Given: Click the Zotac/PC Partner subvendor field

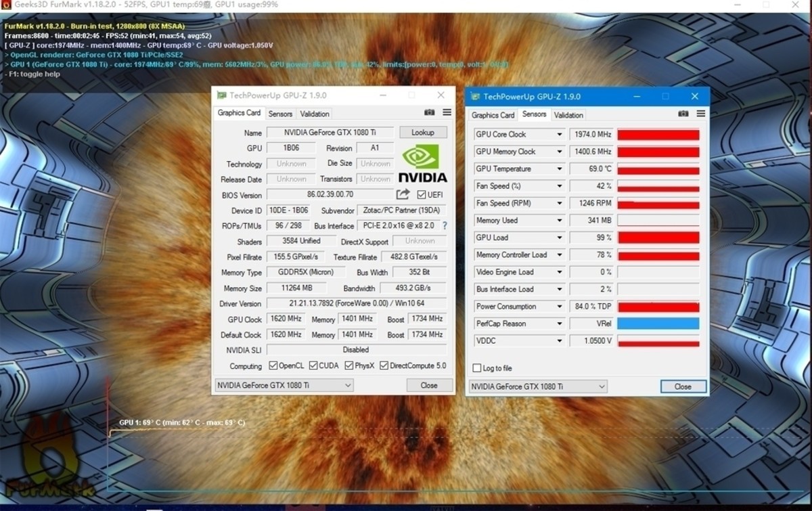Looking at the screenshot, I should 401,210.
